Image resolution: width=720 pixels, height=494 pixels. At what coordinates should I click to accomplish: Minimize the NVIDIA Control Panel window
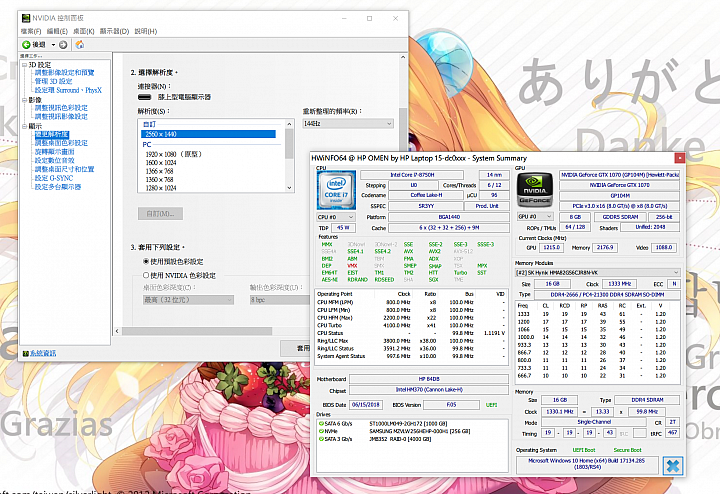click(x=344, y=18)
